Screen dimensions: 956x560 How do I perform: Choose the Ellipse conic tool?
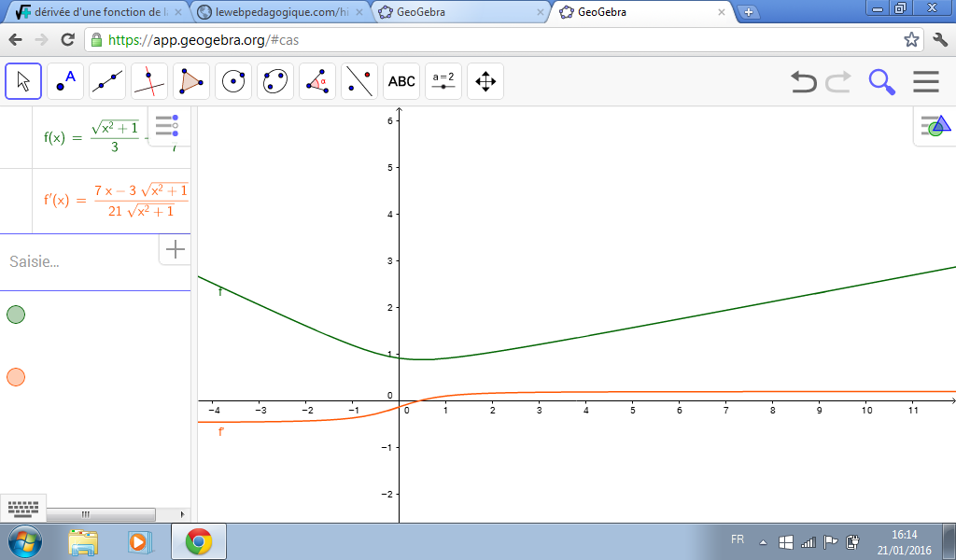[275, 81]
